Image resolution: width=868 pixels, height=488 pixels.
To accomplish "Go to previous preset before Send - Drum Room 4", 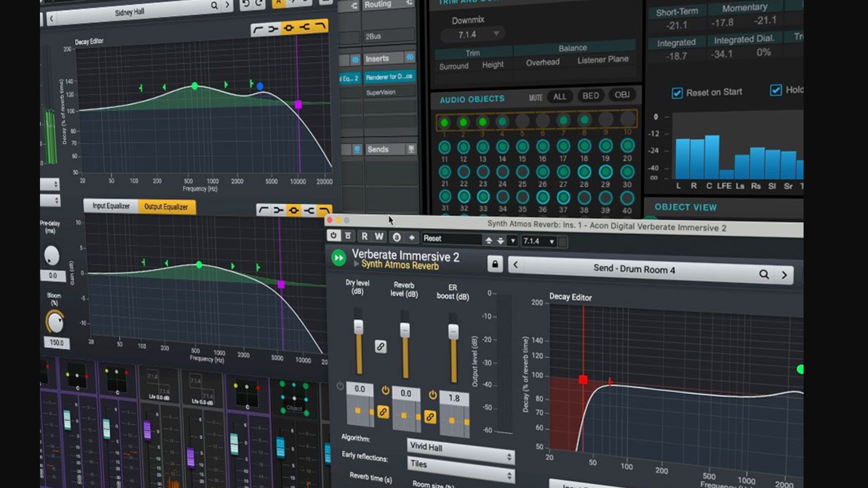I will point(515,265).
